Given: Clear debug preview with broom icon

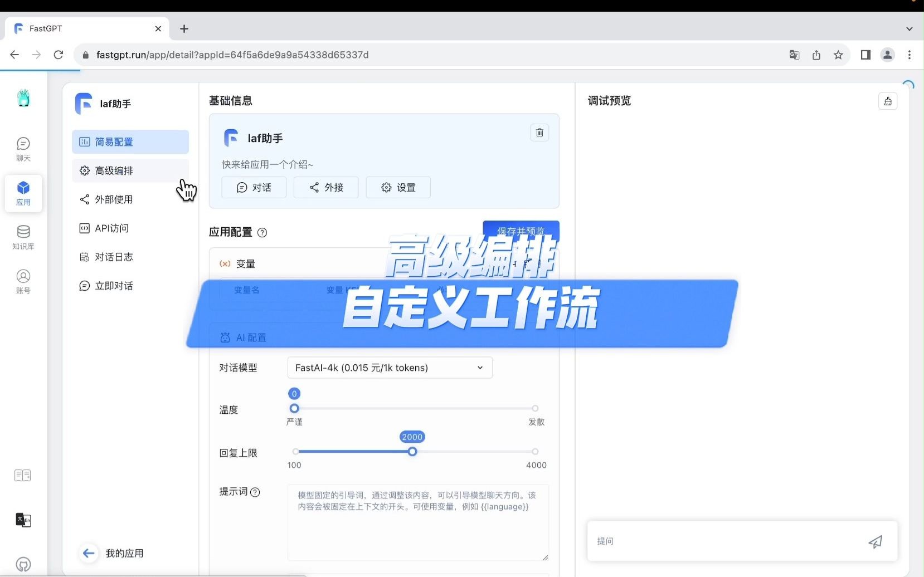Looking at the screenshot, I should click(x=888, y=101).
